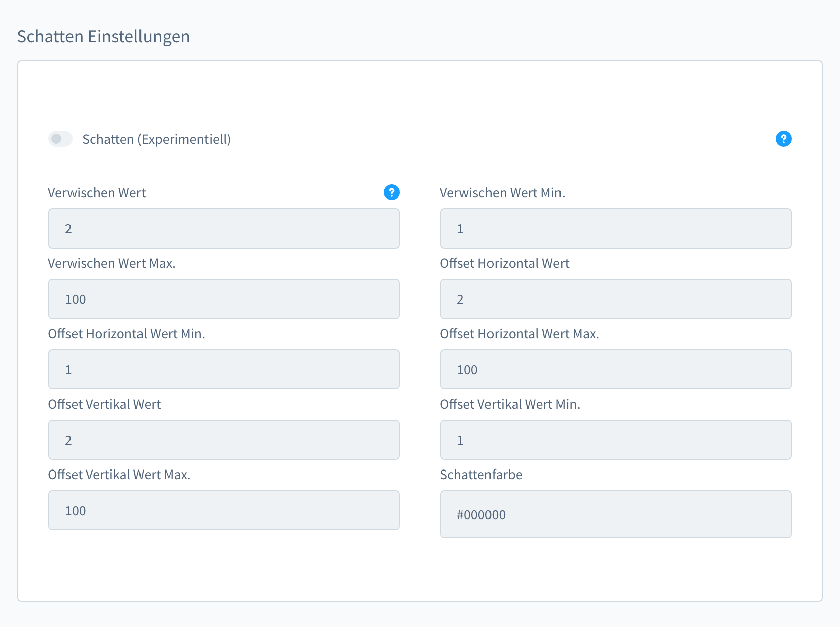Click the Verwischen Wert Min. input field
The image size is (840, 627).
click(616, 228)
